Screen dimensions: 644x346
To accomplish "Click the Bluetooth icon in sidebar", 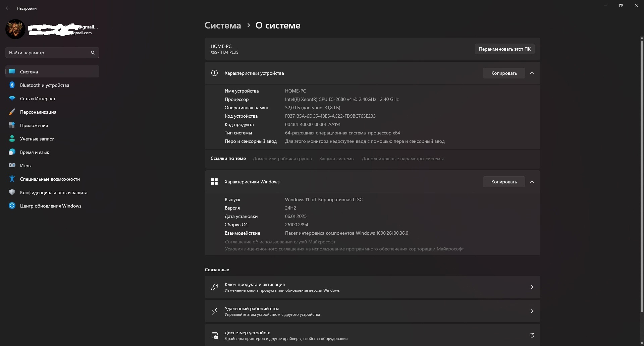I will (x=12, y=85).
